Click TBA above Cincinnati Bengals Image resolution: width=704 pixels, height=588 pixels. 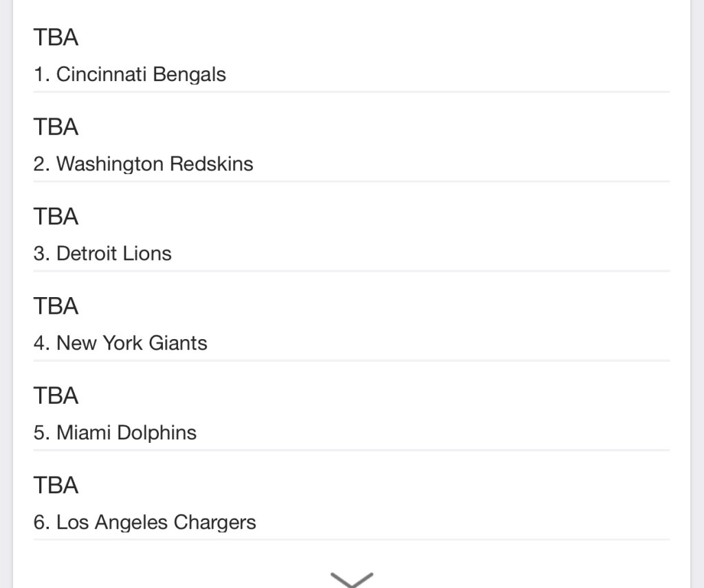(x=56, y=38)
